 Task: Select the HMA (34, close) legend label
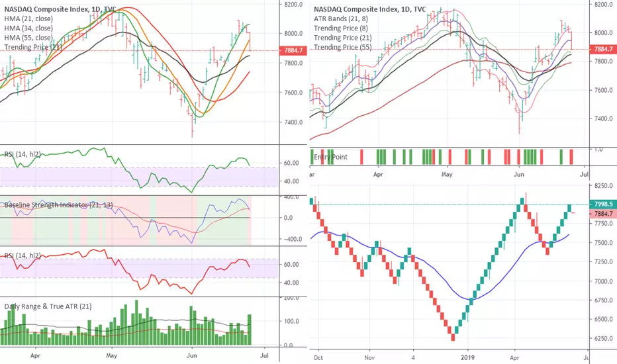click(28, 28)
